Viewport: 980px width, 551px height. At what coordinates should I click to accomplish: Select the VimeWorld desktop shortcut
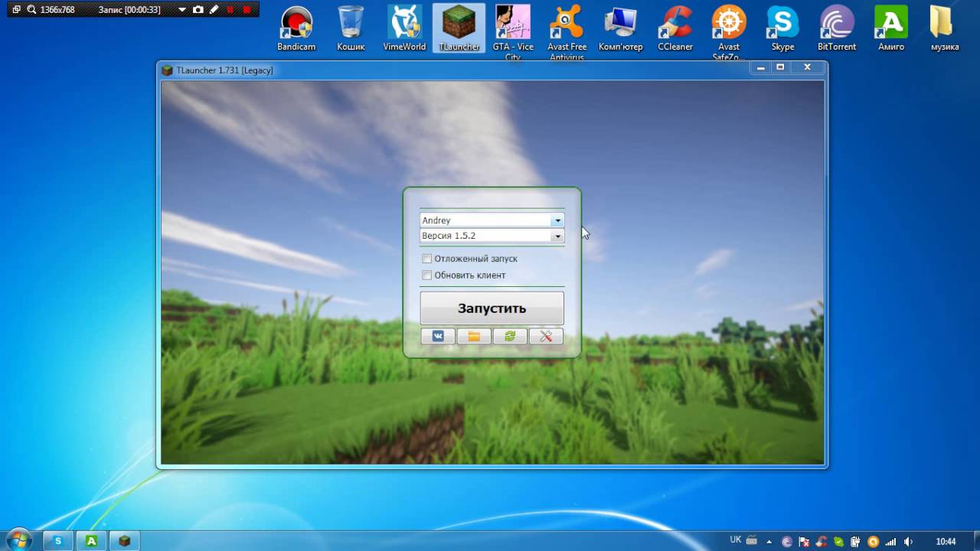click(404, 29)
